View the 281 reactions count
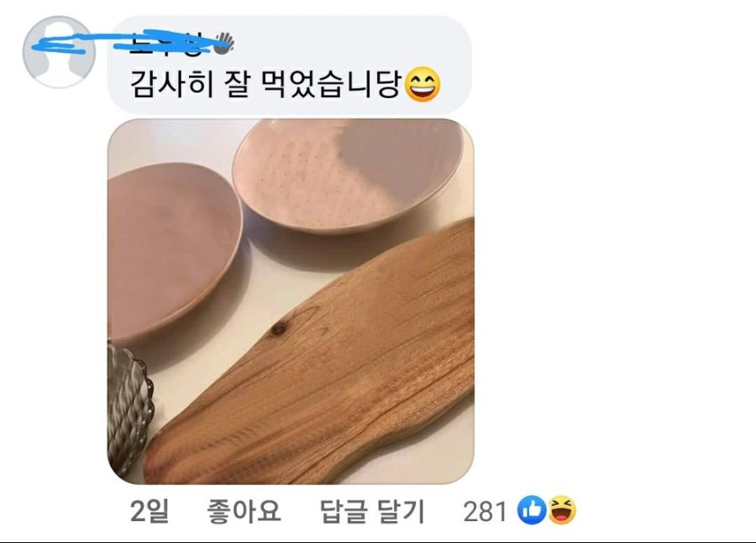Screen dimensions: 756x543 pyautogui.click(x=485, y=511)
